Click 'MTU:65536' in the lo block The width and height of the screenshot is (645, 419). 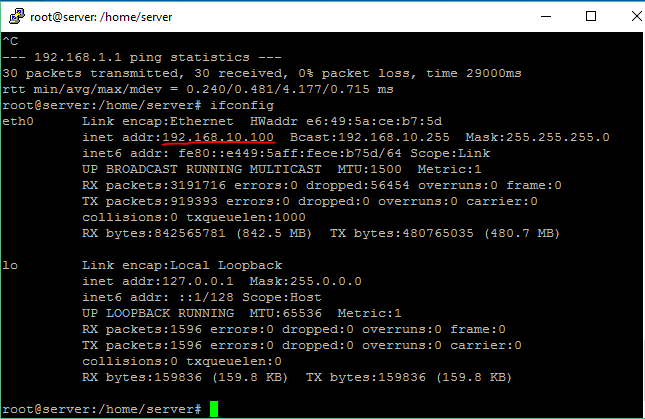coord(285,313)
